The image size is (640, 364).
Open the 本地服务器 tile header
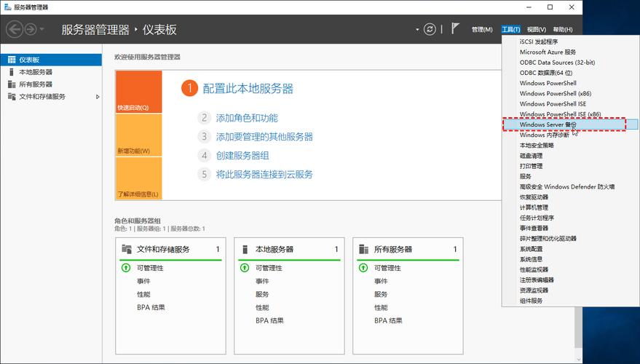[x=289, y=249]
